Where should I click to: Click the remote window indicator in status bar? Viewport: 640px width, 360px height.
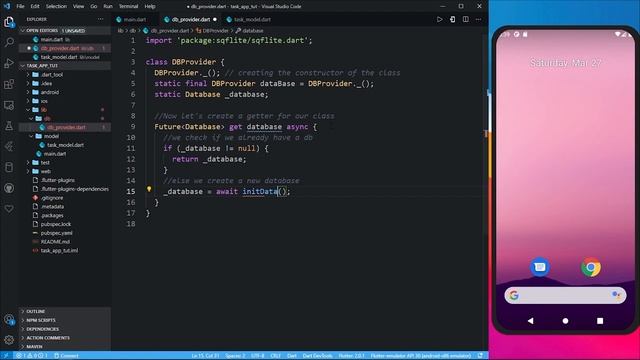click(x=6, y=356)
